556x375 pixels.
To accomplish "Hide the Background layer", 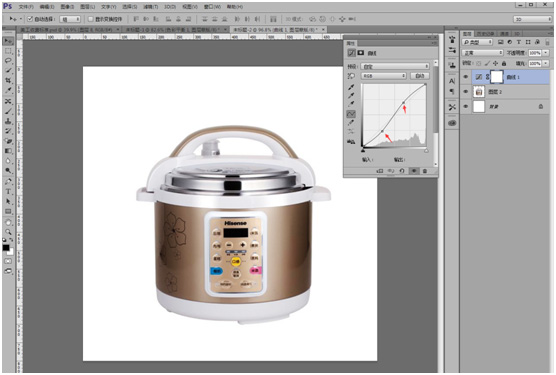I will (x=466, y=107).
